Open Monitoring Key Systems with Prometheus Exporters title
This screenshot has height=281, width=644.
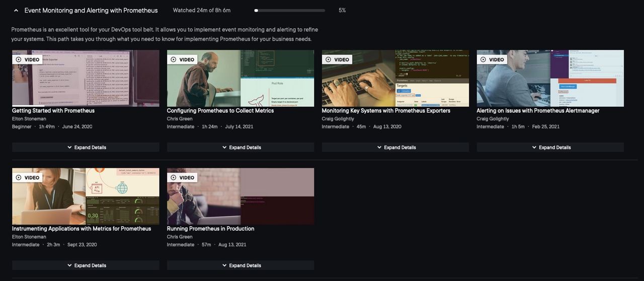[x=386, y=111]
